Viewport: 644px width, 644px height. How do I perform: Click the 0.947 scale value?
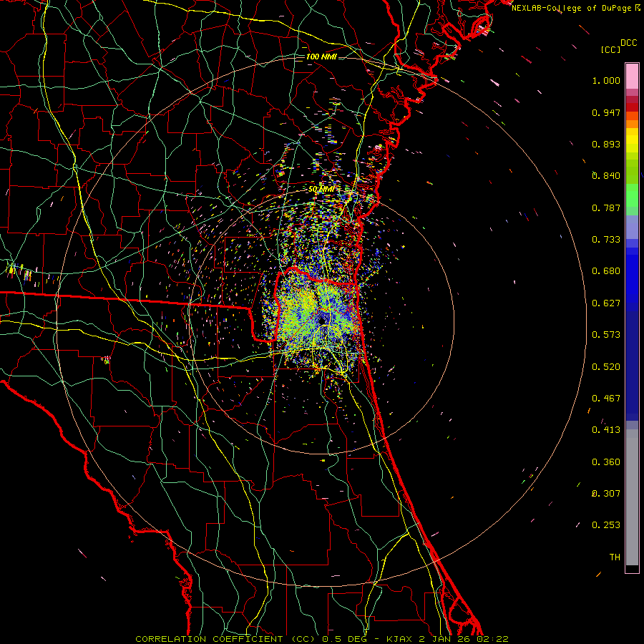(x=606, y=112)
